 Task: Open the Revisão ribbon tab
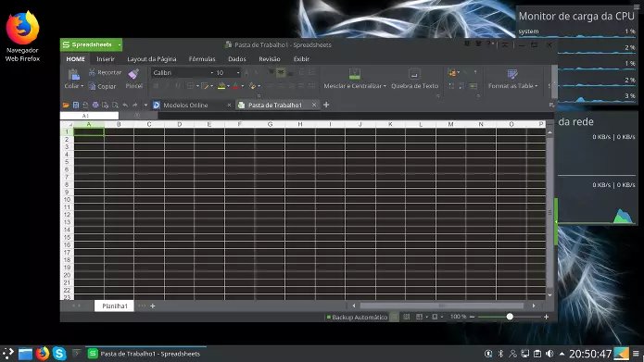(270, 59)
